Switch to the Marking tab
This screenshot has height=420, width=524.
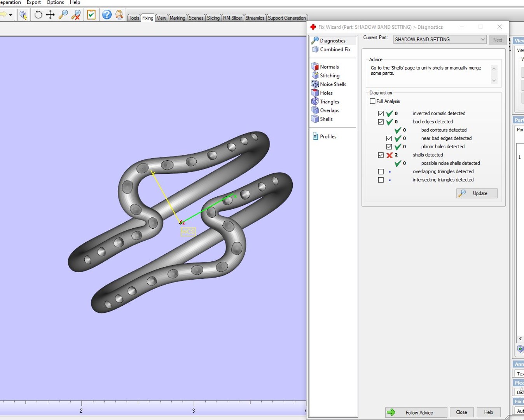click(x=177, y=18)
